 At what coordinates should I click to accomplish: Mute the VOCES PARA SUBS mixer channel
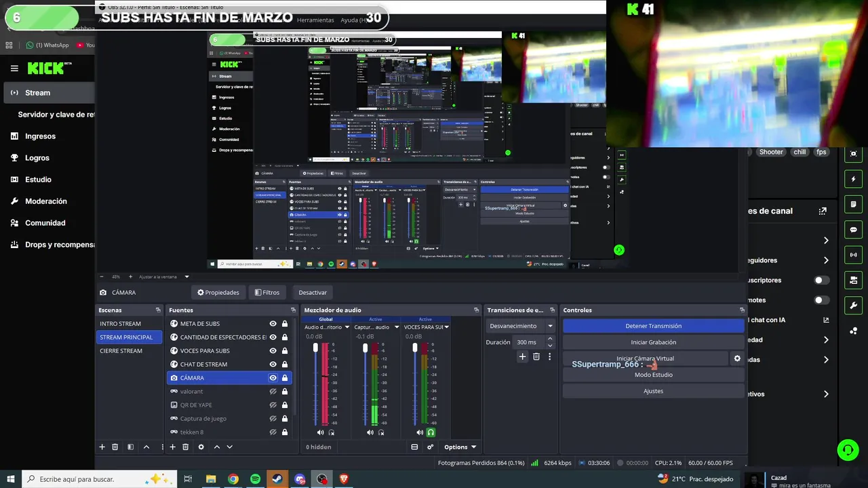coord(419,432)
